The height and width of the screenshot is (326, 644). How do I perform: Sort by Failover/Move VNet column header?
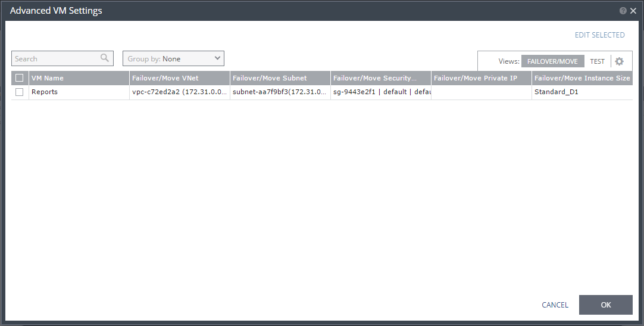180,78
